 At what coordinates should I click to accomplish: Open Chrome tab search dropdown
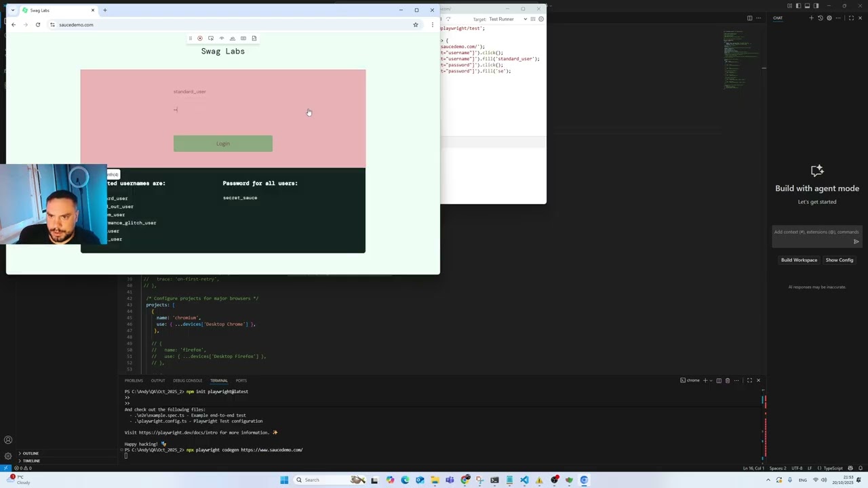(x=12, y=10)
